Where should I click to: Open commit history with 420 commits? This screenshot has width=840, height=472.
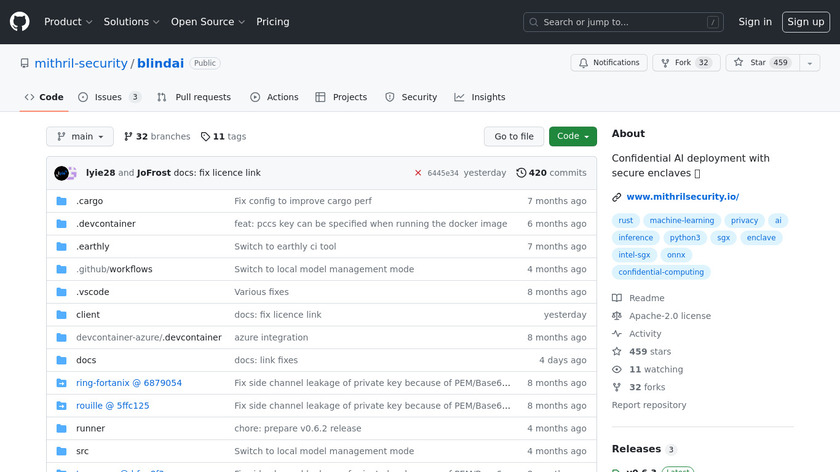point(551,173)
